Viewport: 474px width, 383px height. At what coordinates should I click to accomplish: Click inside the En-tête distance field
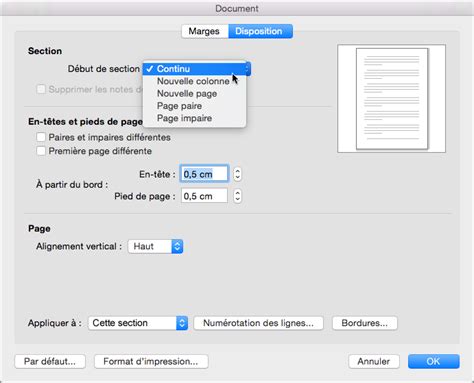point(204,174)
